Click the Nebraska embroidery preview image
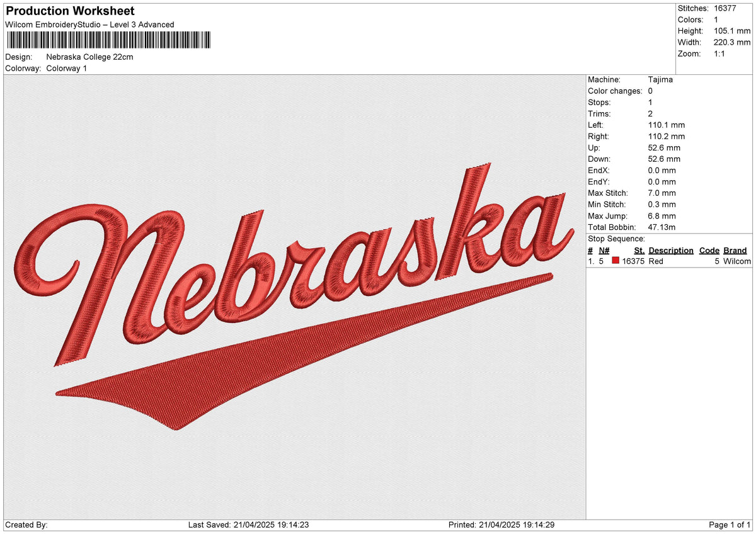Screen dimensions: 756x534 295,297
